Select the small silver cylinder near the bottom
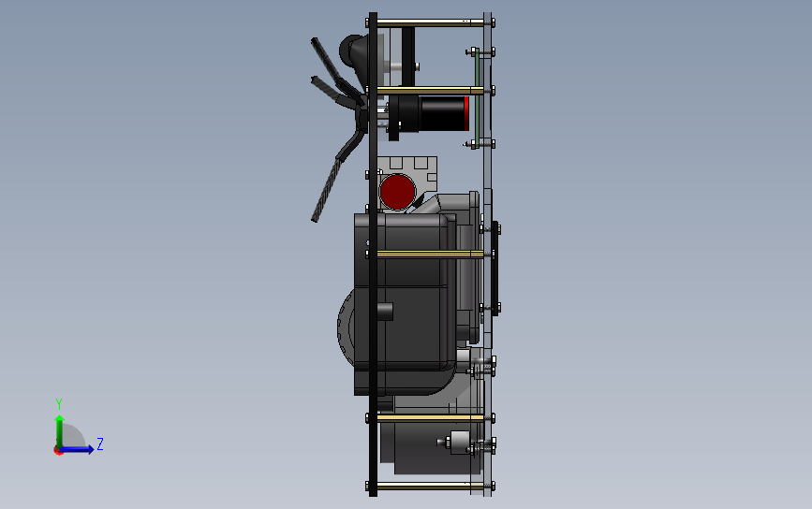Screen dimensions: 812x509 click(458, 443)
